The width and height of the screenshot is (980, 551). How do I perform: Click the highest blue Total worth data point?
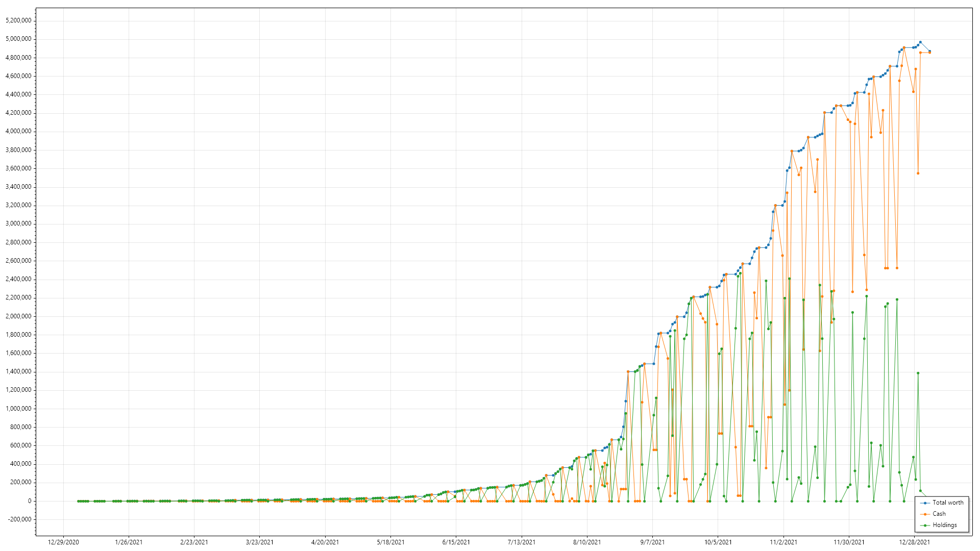coord(920,42)
